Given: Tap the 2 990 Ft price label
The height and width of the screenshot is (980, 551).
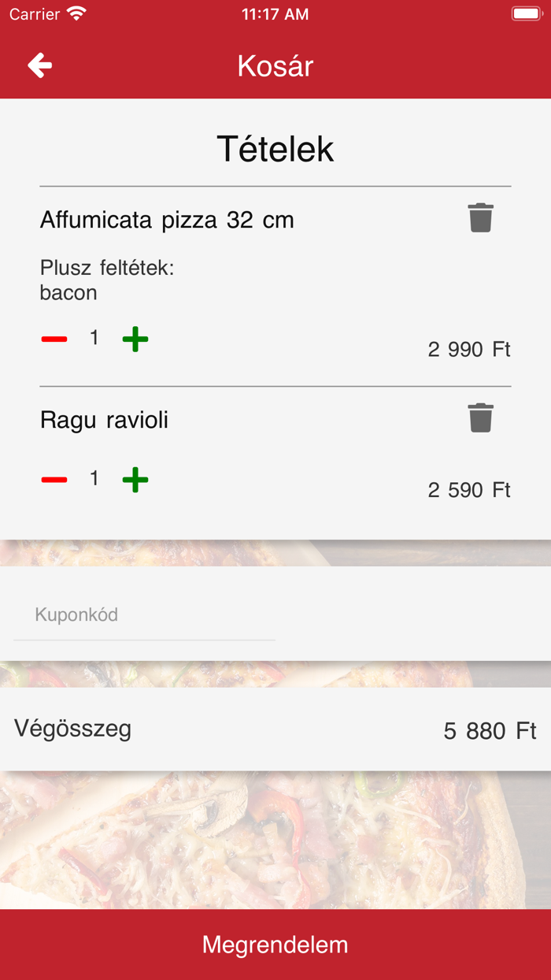Looking at the screenshot, I should [469, 349].
